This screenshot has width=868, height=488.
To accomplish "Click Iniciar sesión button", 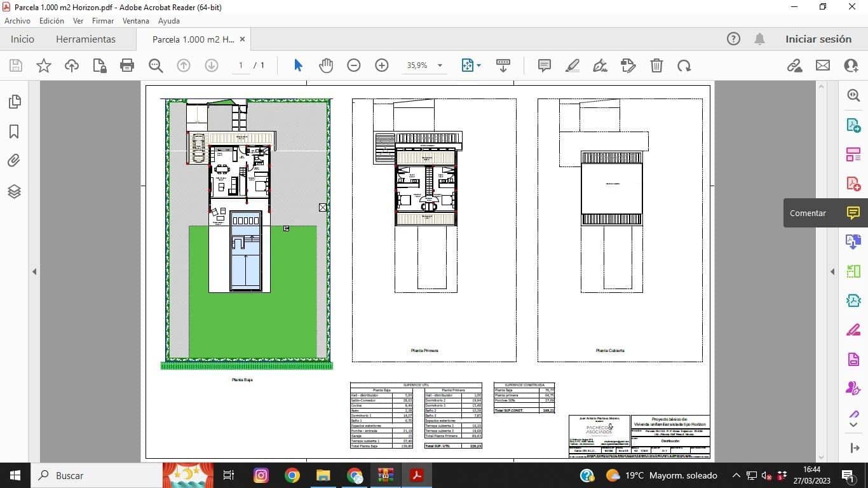I will [818, 39].
